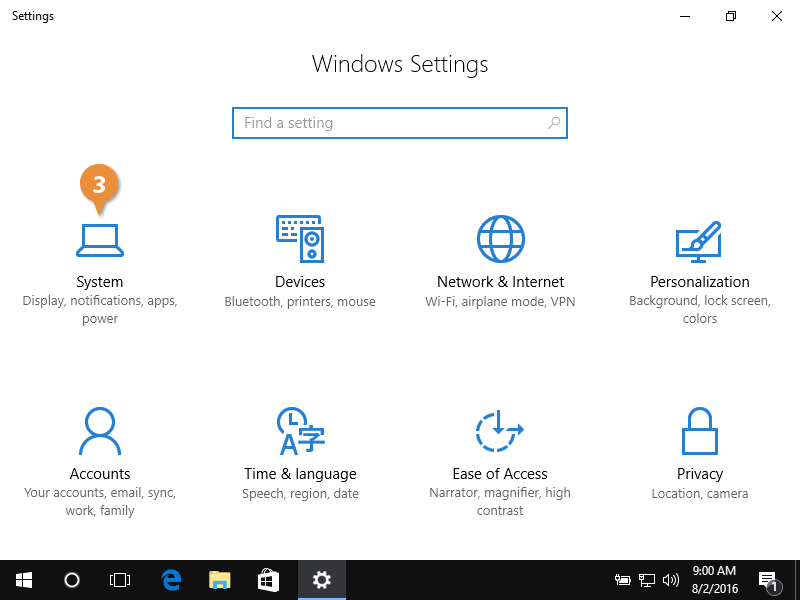Launch Cortana from the taskbar circle
Image resolution: width=800 pixels, height=600 pixels.
(72, 580)
